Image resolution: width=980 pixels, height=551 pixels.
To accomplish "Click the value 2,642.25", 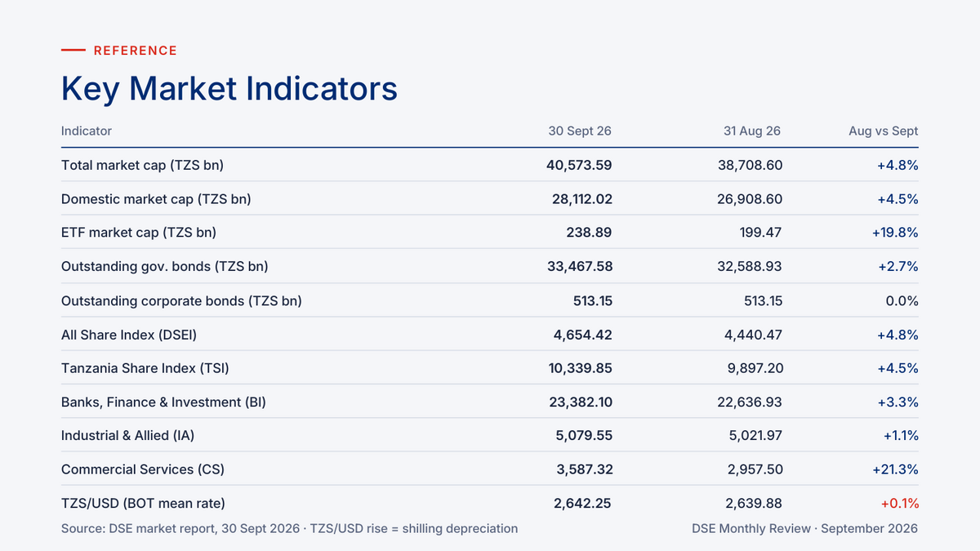I will click(x=583, y=504).
